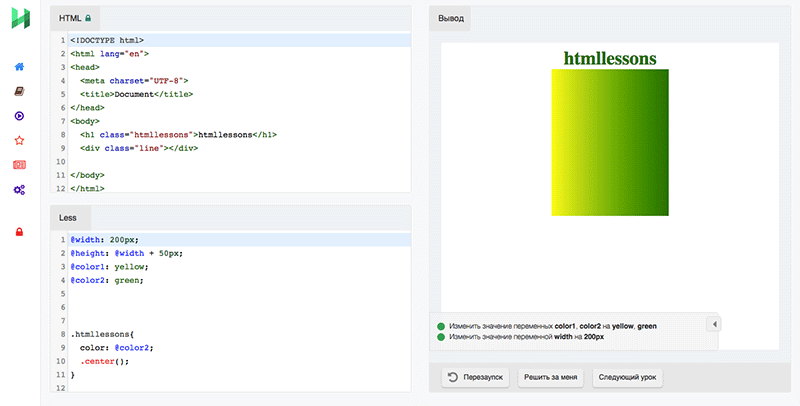This screenshot has width=800, height=406.
Task: Click the Перезапуск restart button
Action: [x=478, y=377]
